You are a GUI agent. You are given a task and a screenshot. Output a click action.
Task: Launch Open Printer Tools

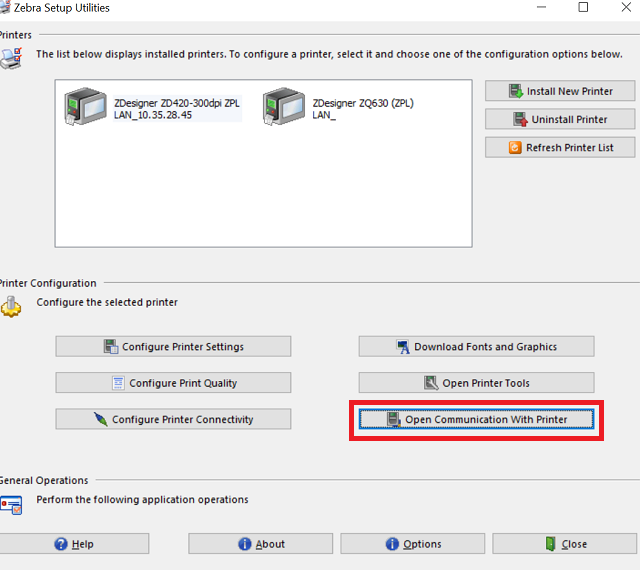pos(476,383)
